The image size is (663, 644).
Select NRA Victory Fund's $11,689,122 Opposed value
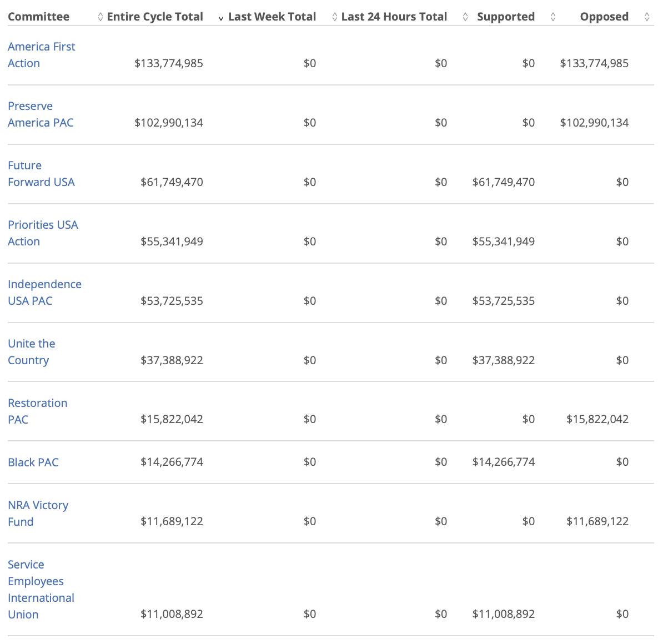point(597,521)
